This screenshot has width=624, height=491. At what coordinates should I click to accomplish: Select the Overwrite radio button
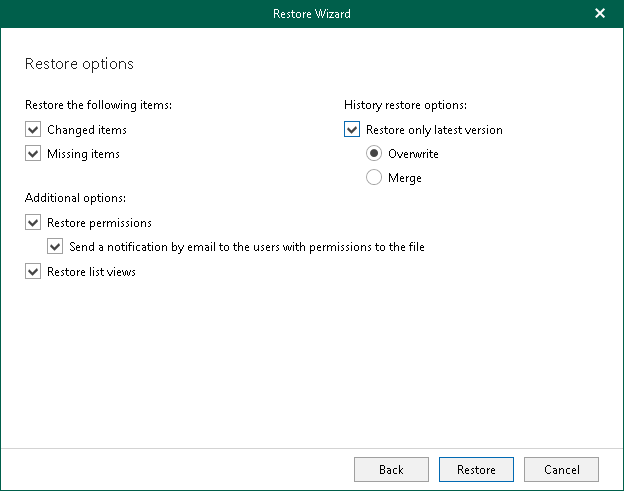pyautogui.click(x=374, y=154)
